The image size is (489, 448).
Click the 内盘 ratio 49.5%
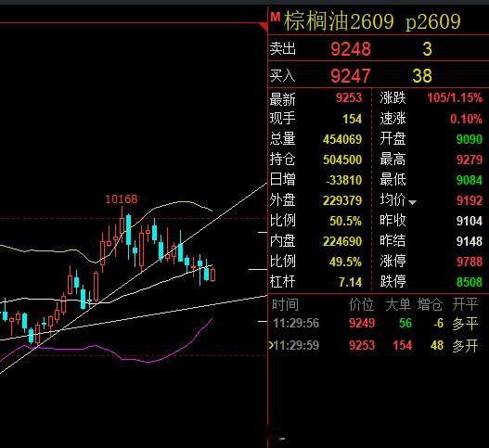pyautogui.click(x=345, y=262)
